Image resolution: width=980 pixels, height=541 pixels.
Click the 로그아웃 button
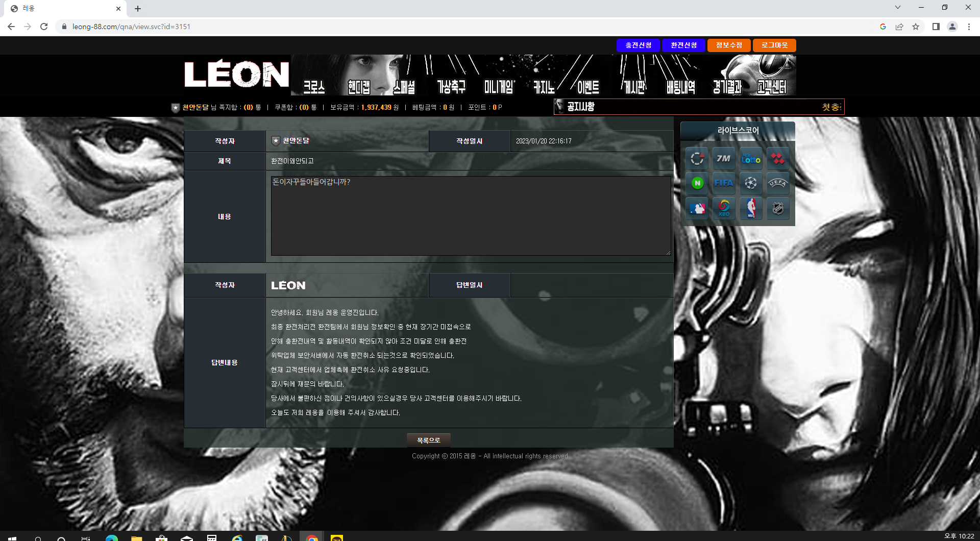pyautogui.click(x=774, y=45)
